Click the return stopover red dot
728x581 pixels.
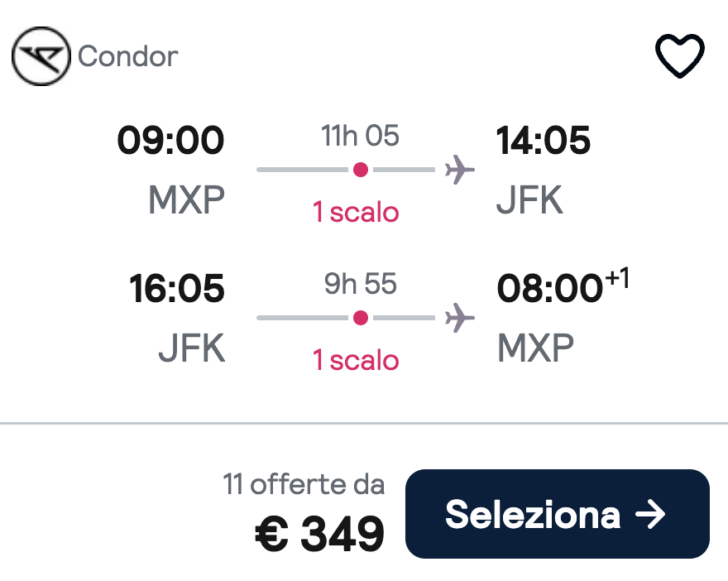click(x=361, y=318)
